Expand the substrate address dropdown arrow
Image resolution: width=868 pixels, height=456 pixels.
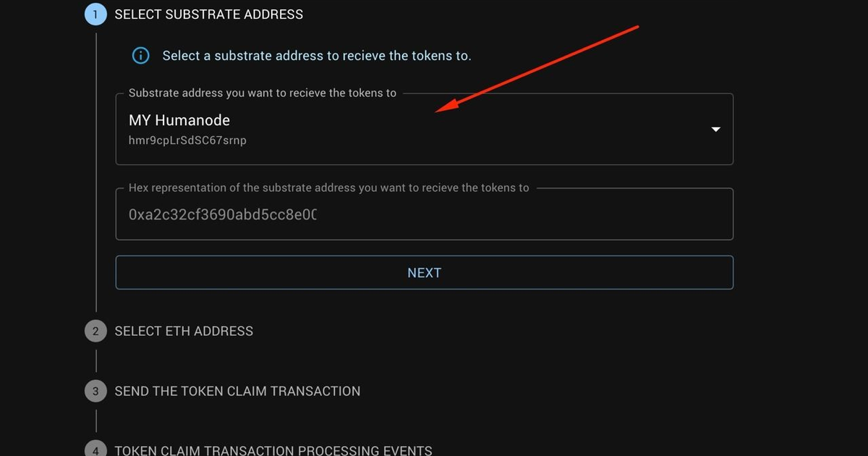[x=716, y=129]
